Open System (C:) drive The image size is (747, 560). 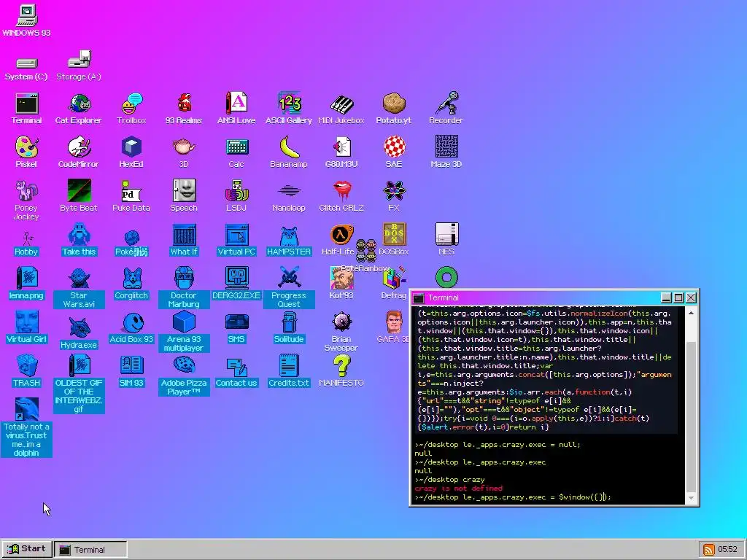(x=27, y=69)
